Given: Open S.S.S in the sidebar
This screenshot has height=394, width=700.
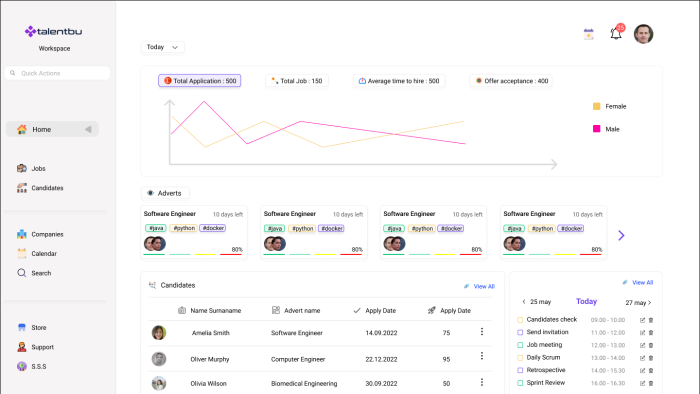Looking at the screenshot, I should pyautogui.click(x=32, y=366).
